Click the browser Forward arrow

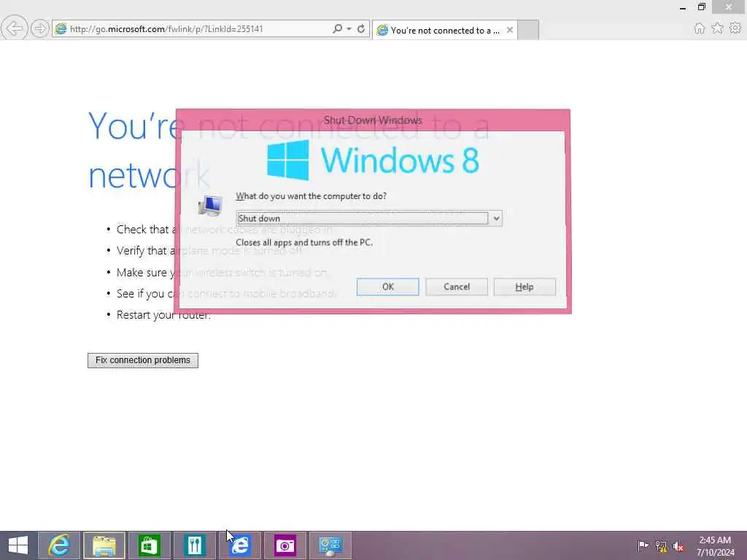[x=40, y=28]
